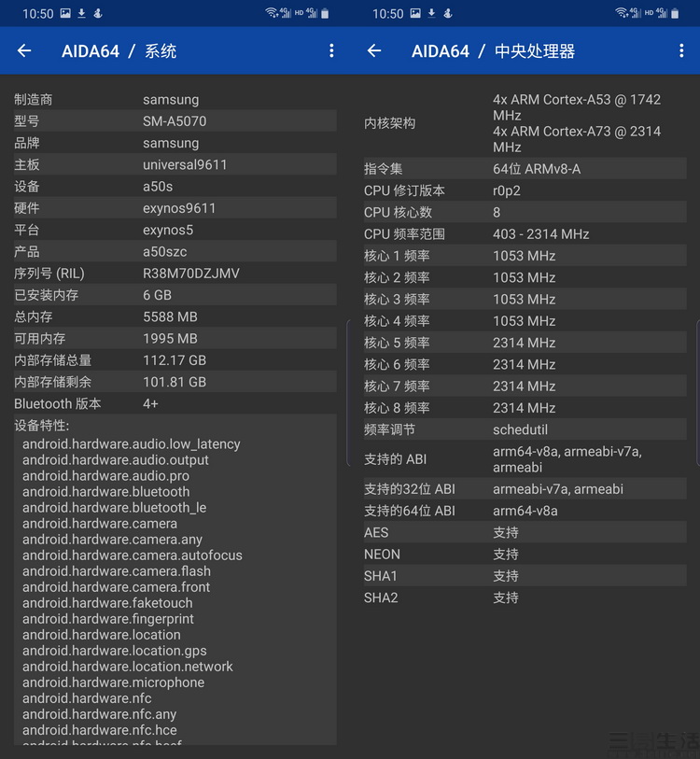Tap android.hardware.audio.low_latency entry
The width and height of the screenshot is (700, 759).
pyautogui.click(x=132, y=443)
